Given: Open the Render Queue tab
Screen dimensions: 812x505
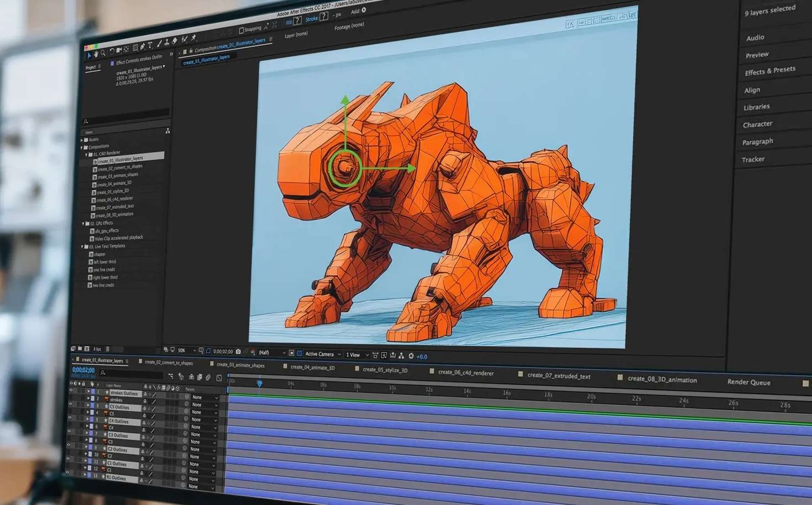Looking at the screenshot, I should click(748, 382).
